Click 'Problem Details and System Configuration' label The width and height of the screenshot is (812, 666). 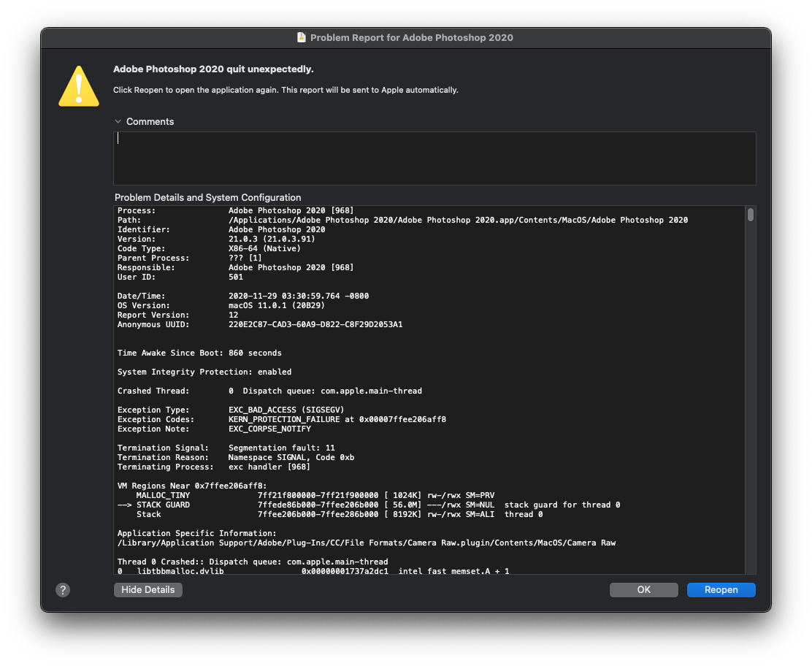(207, 197)
